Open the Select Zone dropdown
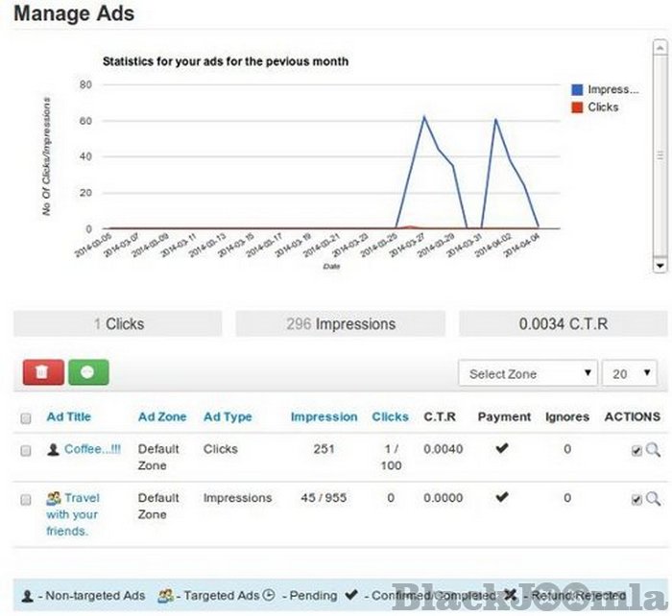This screenshot has height=616, width=672. coord(527,373)
